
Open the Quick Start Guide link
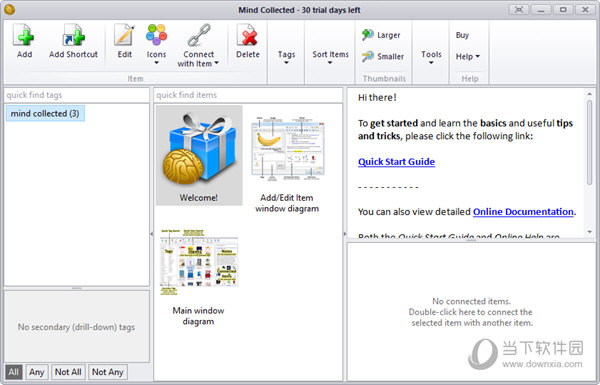click(x=396, y=162)
